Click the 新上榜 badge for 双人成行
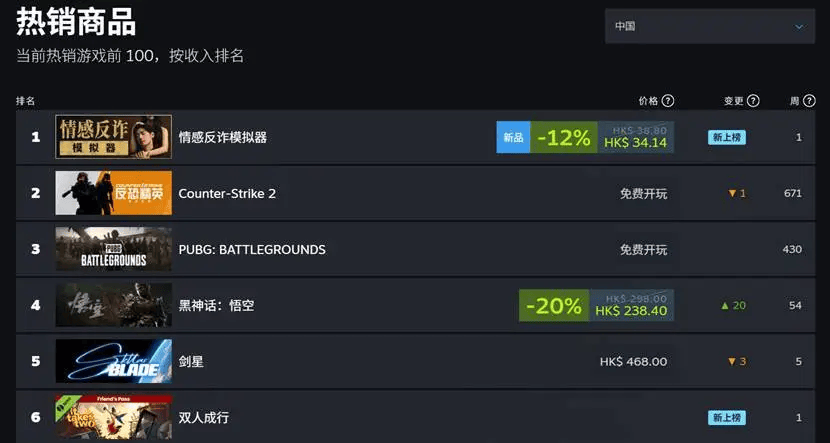The width and height of the screenshot is (830, 443). click(727, 417)
